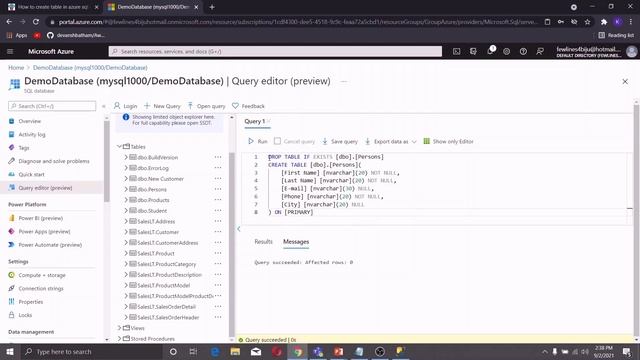Viewport: 640px width, 360px height.
Task: Open File Explorer from the taskbar
Action: click(x=235, y=351)
